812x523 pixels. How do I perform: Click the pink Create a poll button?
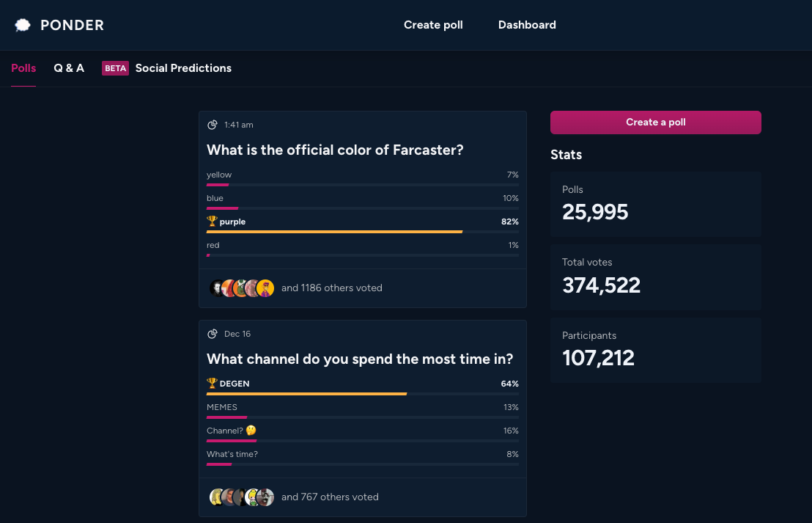(656, 122)
